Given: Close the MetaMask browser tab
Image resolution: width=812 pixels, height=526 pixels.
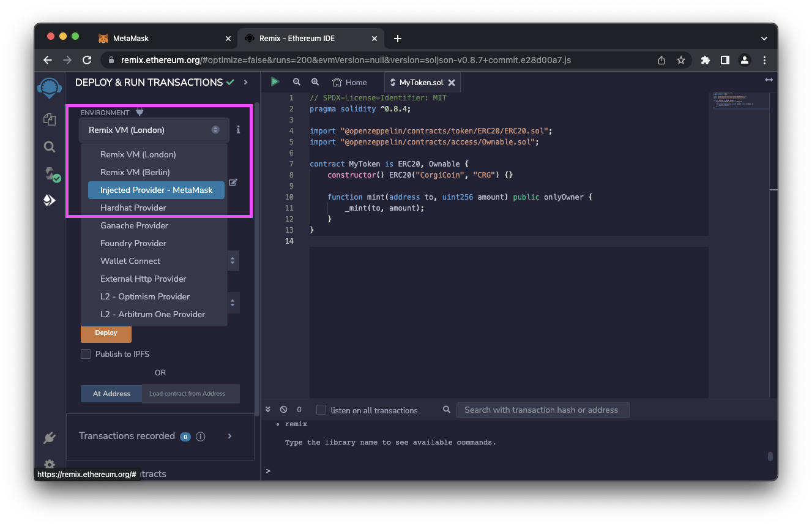Looking at the screenshot, I should (x=228, y=38).
